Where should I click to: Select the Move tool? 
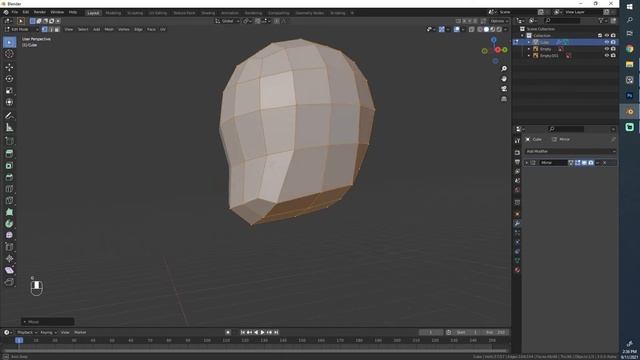[x=9, y=67]
